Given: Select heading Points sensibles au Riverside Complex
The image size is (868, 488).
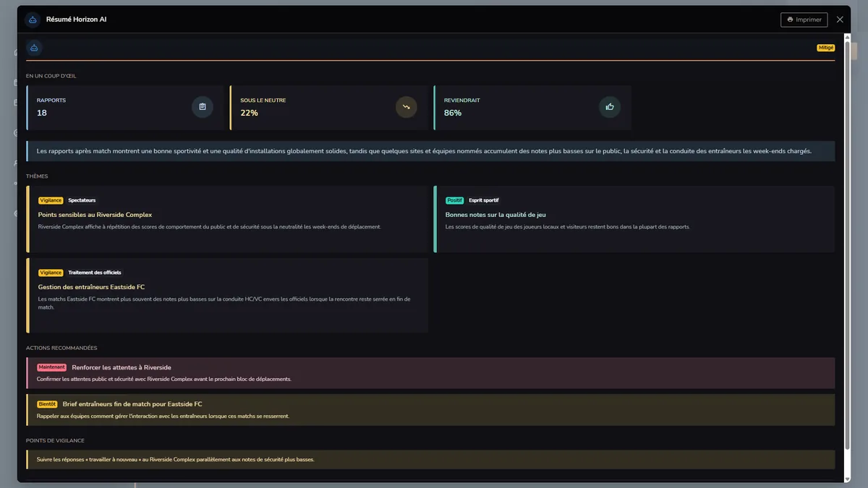Looking at the screenshot, I should 95,215.
